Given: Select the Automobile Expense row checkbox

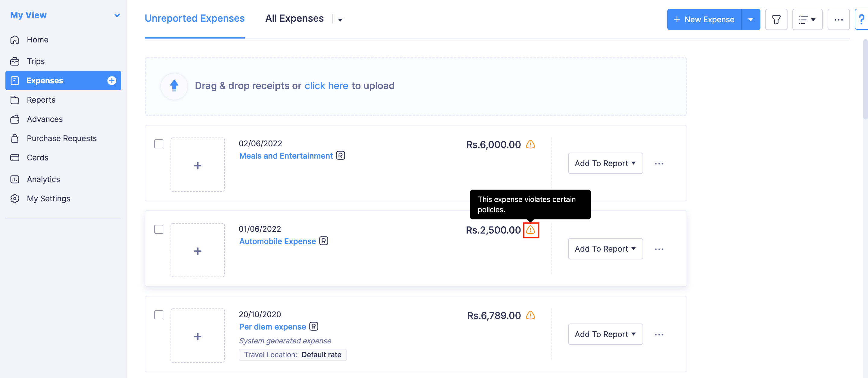Looking at the screenshot, I should coord(159,229).
